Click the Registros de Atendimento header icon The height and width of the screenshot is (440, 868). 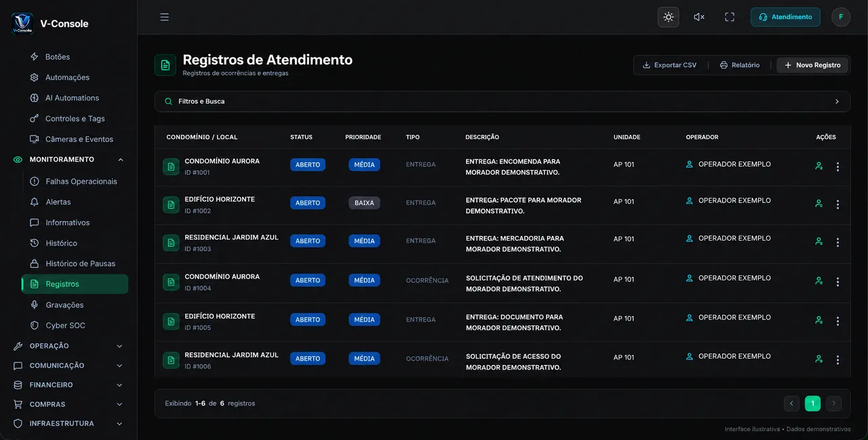[x=165, y=65]
